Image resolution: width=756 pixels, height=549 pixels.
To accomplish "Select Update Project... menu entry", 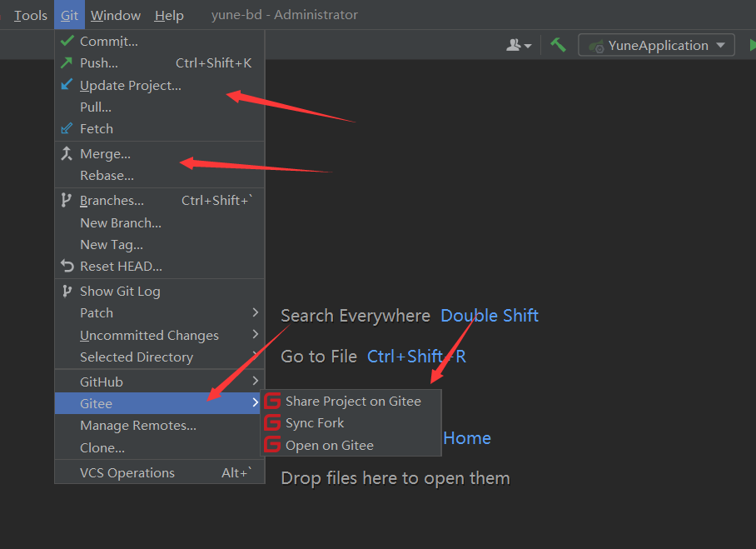I will coord(160,85).
